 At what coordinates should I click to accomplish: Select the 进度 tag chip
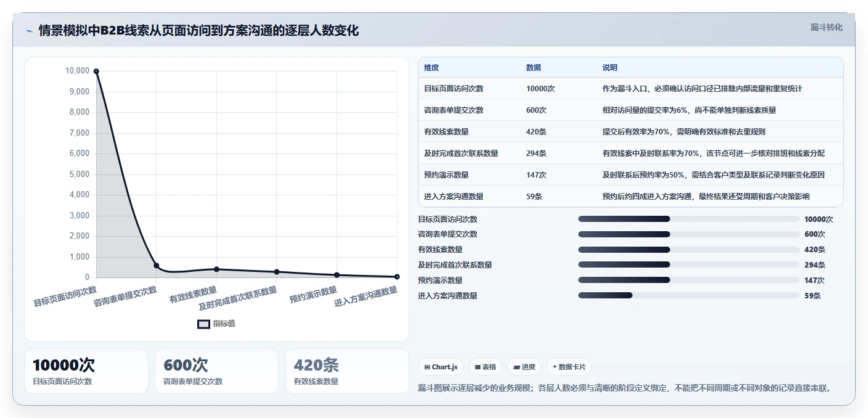tap(524, 367)
